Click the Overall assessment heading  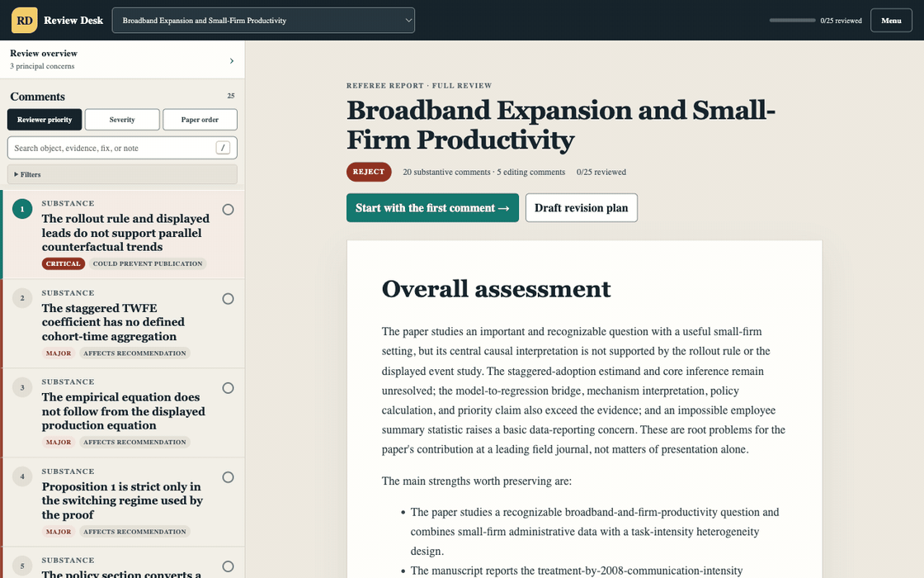click(496, 289)
